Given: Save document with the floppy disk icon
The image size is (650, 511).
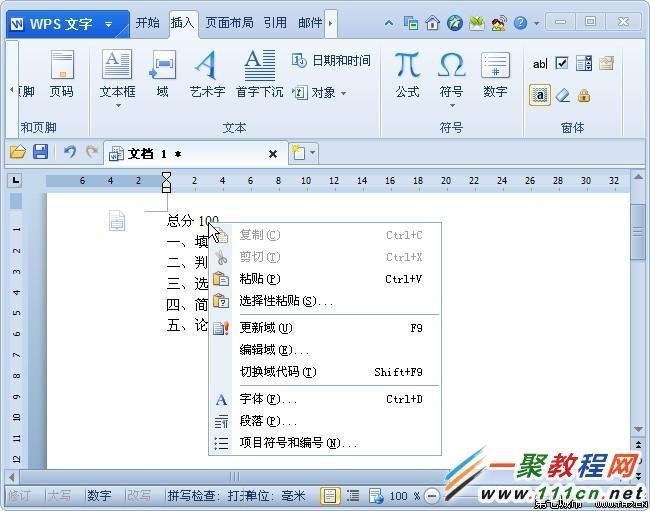Looking at the screenshot, I should coord(40,152).
